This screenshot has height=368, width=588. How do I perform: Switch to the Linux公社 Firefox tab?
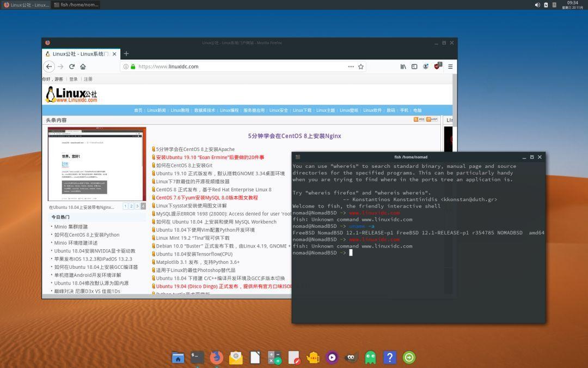[x=81, y=53]
